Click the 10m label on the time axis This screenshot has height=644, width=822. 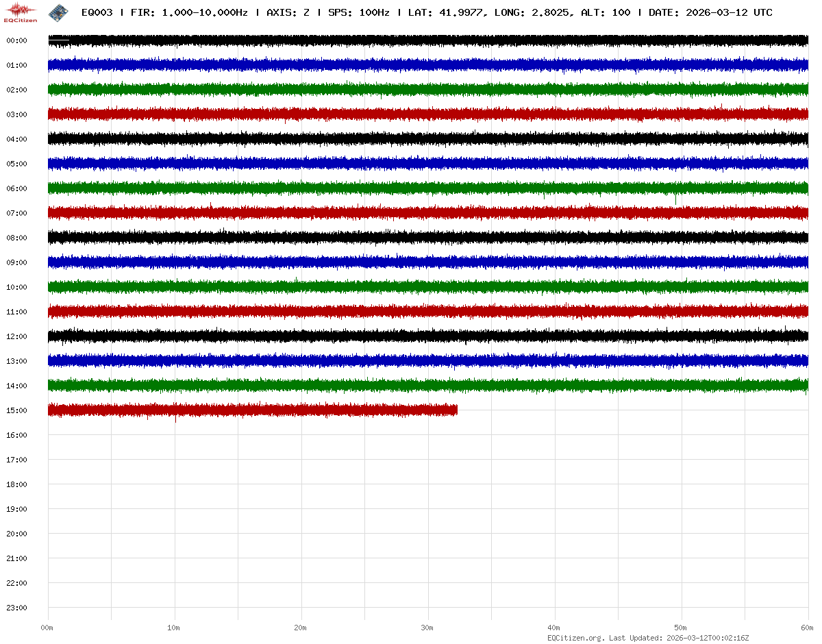(x=174, y=628)
